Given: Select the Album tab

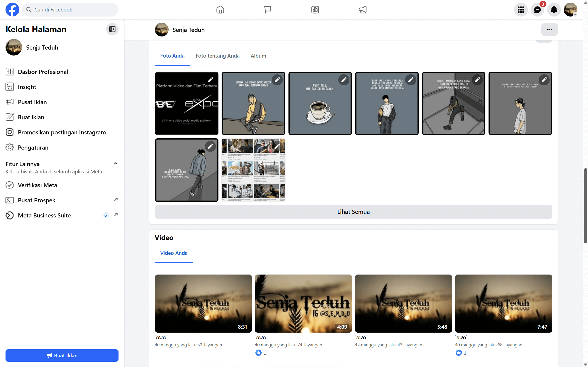Looking at the screenshot, I should pos(258,56).
